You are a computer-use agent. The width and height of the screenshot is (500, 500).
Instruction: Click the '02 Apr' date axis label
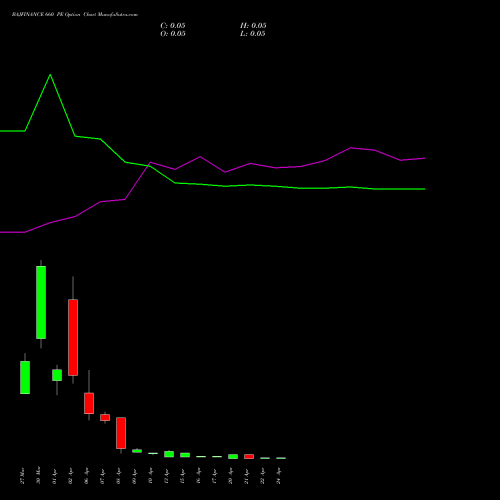coord(70,476)
